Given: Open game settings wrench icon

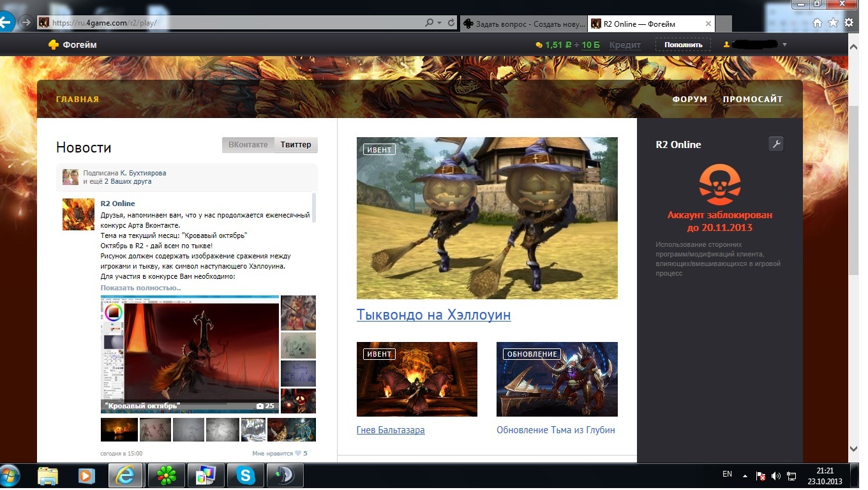Looking at the screenshot, I should click(776, 144).
